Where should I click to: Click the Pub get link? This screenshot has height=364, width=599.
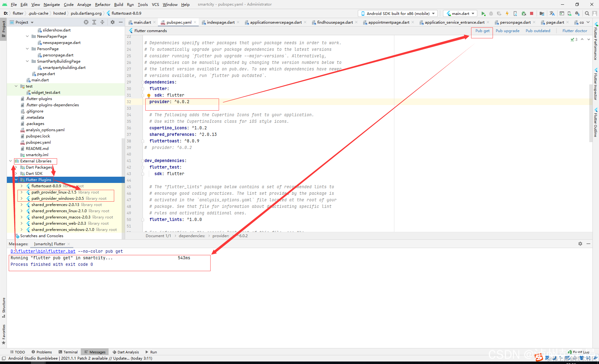tap(482, 31)
